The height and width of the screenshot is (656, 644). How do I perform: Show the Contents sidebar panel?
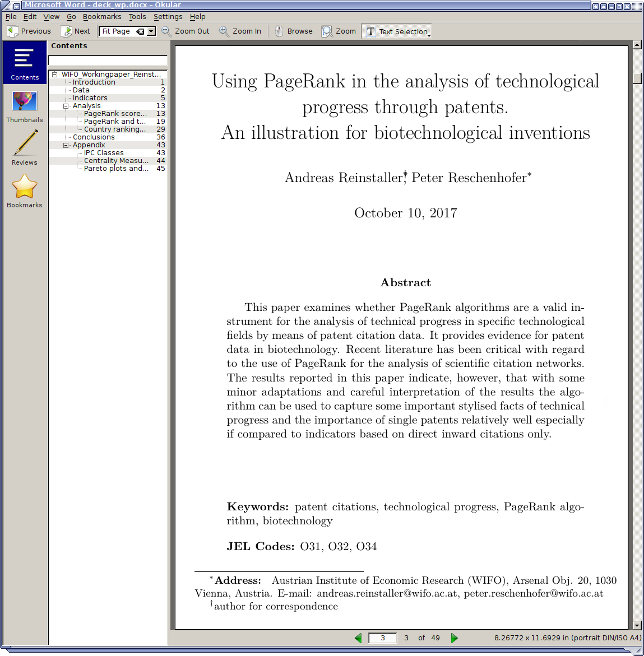(25, 63)
